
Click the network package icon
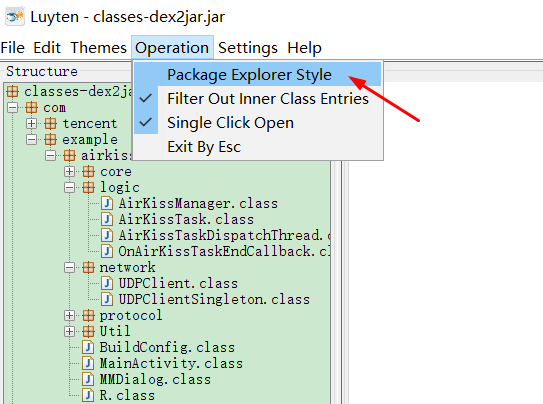click(x=88, y=267)
